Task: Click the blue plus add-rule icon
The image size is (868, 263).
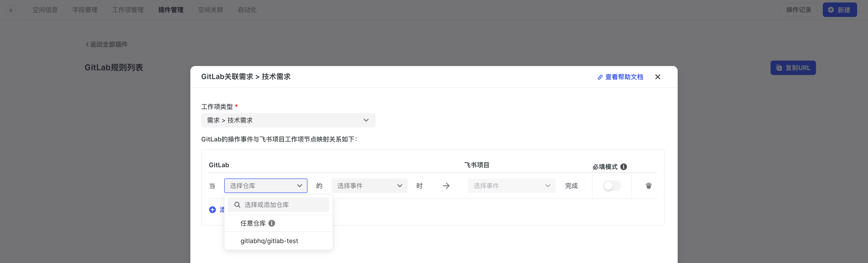Action: (x=212, y=210)
